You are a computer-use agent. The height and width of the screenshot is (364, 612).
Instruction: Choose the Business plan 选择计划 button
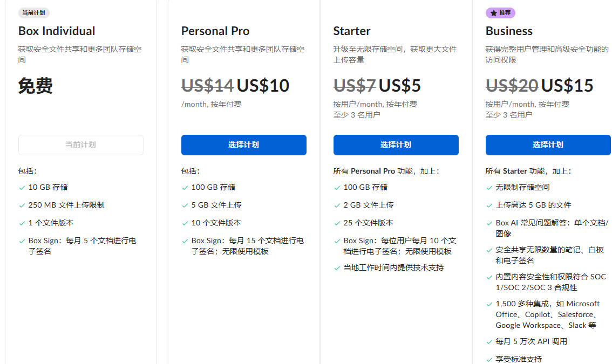click(548, 145)
